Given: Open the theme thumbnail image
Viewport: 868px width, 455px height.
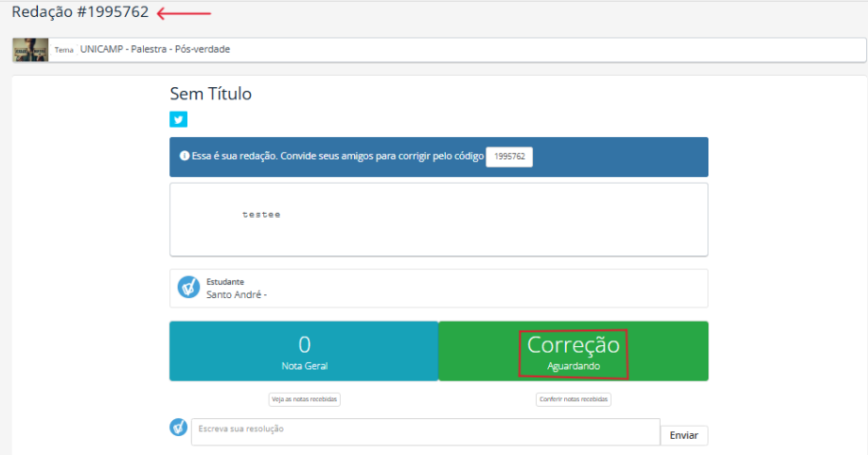Looking at the screenshot, I should [x=30, y=50].
